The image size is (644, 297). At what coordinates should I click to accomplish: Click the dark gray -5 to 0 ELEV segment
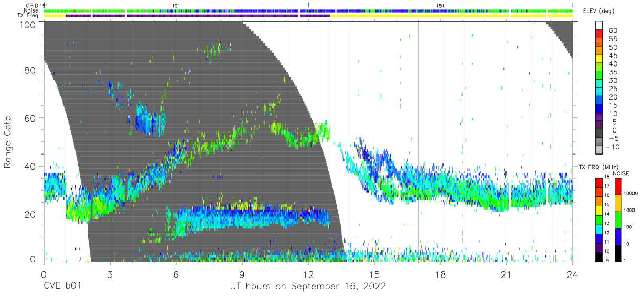coord(599,134)
